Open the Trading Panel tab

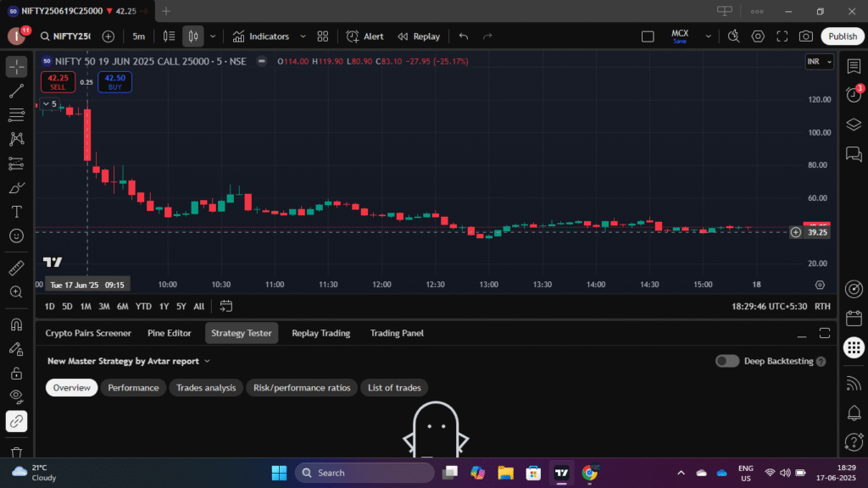tap(397, 333)
